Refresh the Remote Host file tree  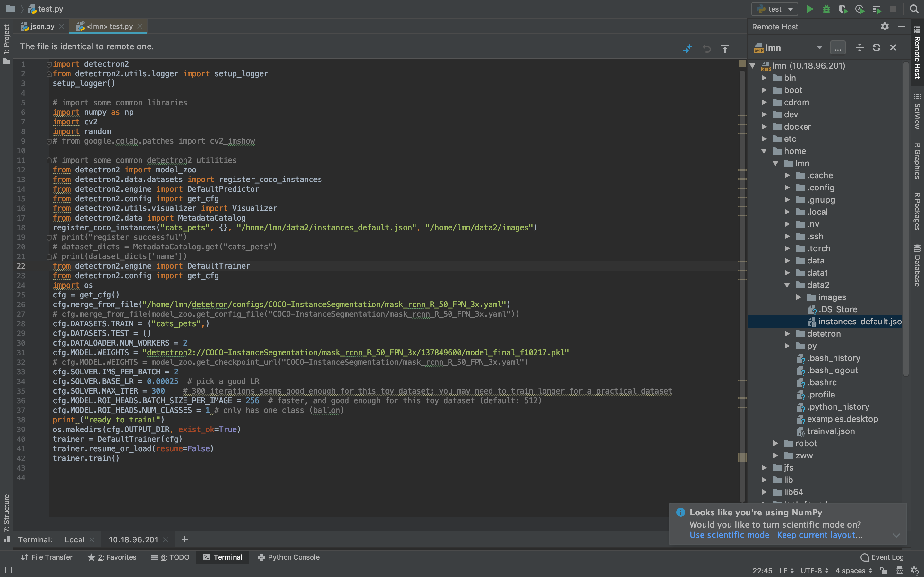pyautogui.click(x=876, y=47)
